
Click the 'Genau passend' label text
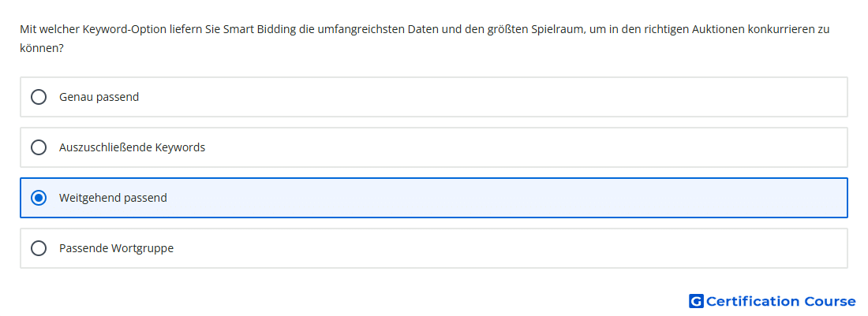click(x=99, y=97)
